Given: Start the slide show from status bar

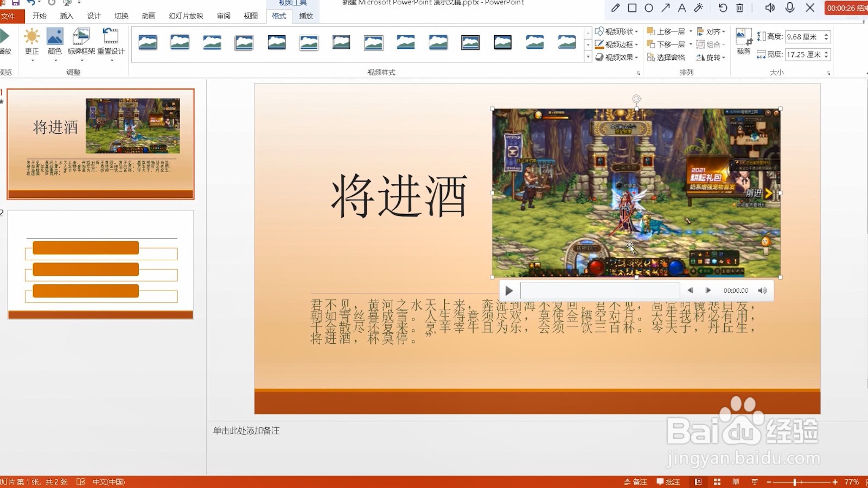Looking at the screenshot, I should coord(755,482).
